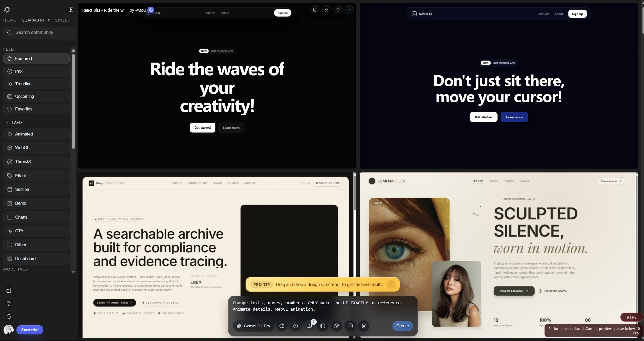Open the edit (pencil) icon on React Bits card
This screenshot has height=341, width=644.
(315, 10)
